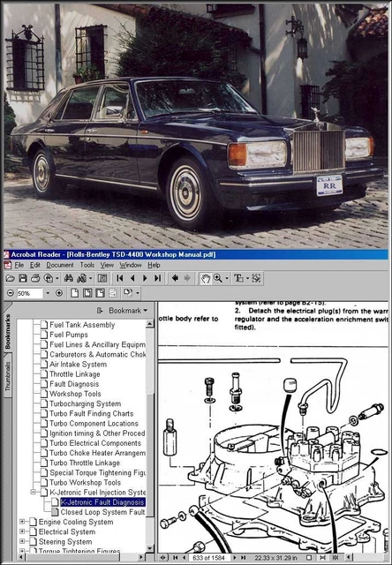This screenshot has height=565, width=392.
Task: Open the File menu
Action: pyautogui.click(x=19, y=265)
